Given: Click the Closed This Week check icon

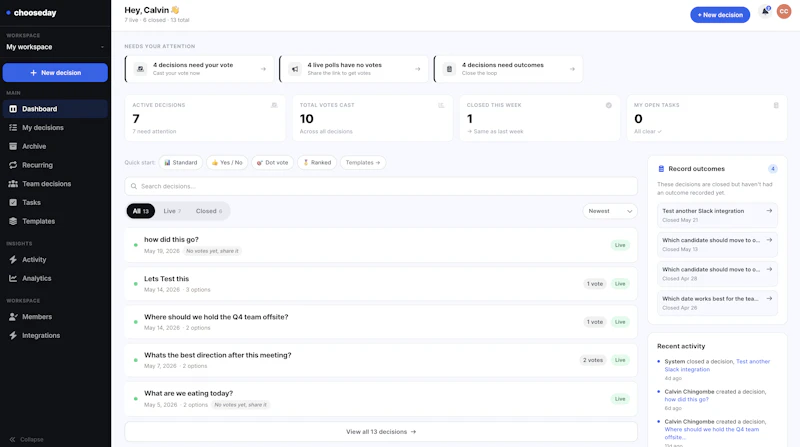Looking at the screenshot, I should [x=609, y=105].
